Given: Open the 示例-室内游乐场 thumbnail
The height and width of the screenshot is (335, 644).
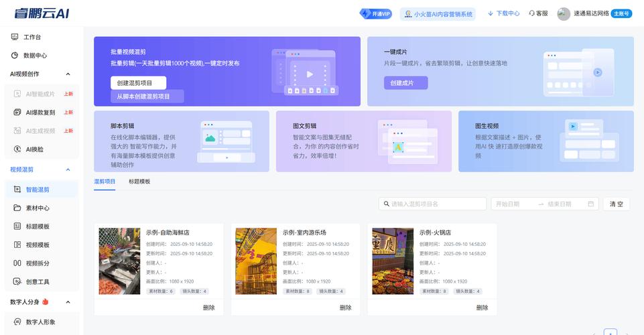Looking at the screenshot, I should coord(256,261).
